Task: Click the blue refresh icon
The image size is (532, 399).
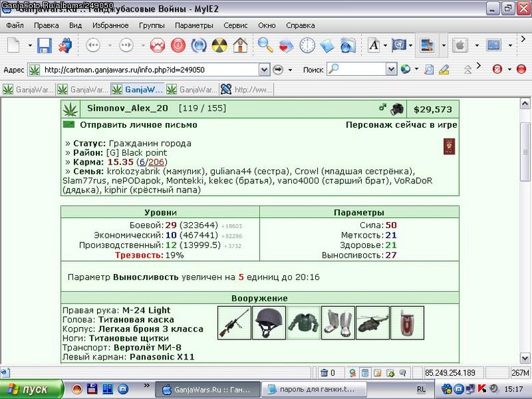Action: (x=198, y=45)
